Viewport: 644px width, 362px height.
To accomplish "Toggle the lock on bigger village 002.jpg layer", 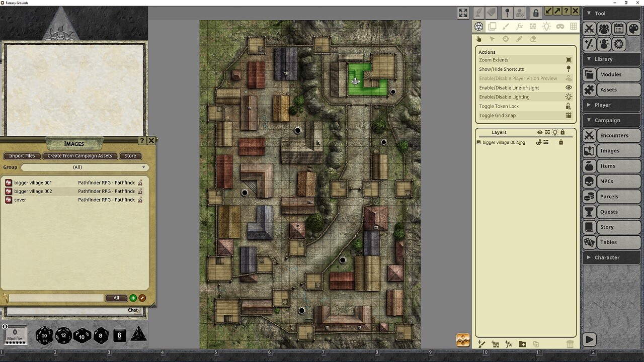I will (x=561, y=142).
